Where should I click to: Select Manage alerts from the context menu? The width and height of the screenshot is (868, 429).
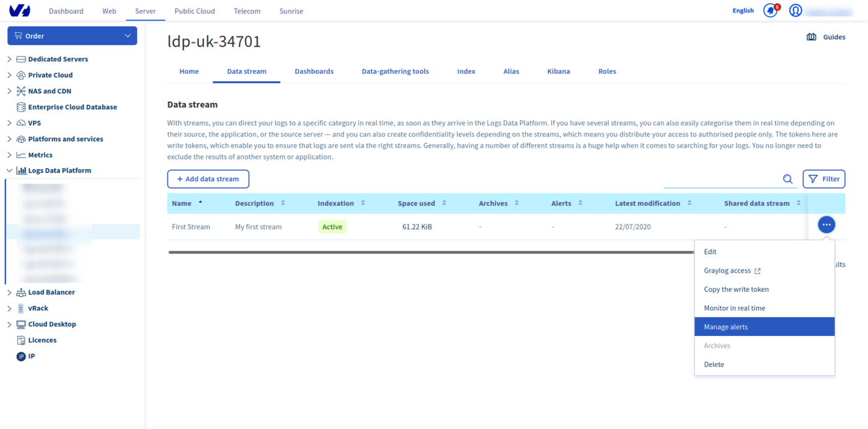click(764, 327)
